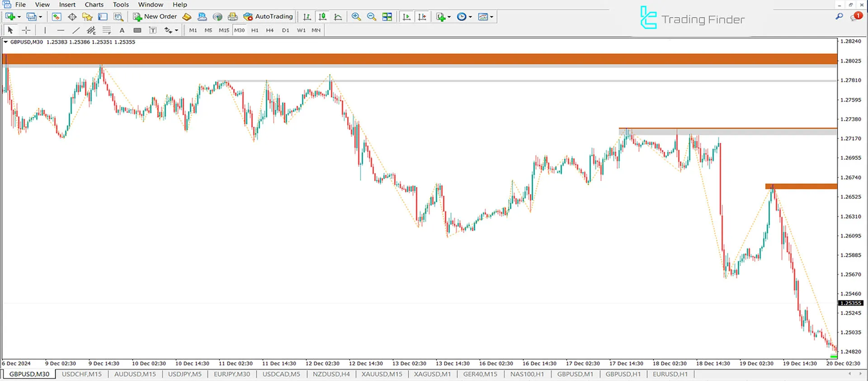Select the text label tool
The height and width of the screenshot is (381, 868).
(x=153, y=30)
